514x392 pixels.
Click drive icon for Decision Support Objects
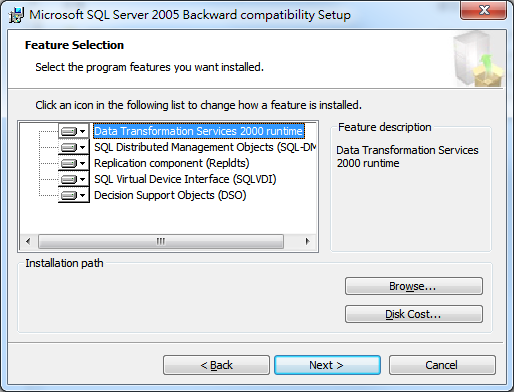pyautogui.click(x=74, y=195)
